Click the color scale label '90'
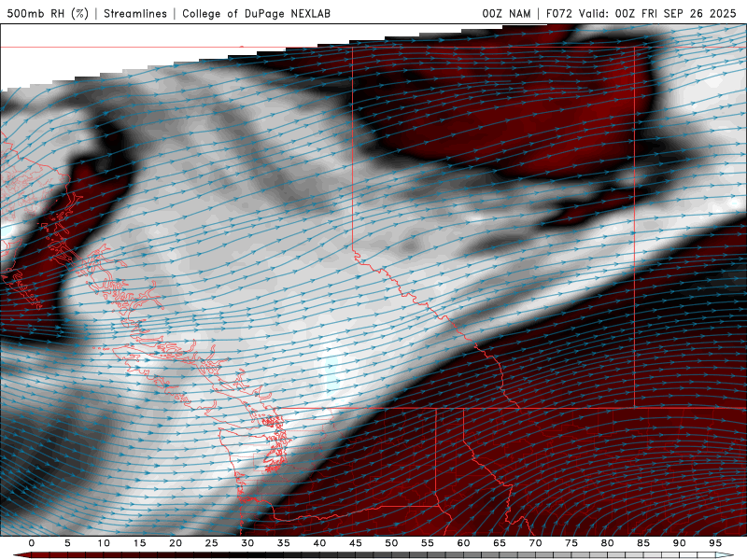This screenshot has height=560, width=747. [680, 543]
